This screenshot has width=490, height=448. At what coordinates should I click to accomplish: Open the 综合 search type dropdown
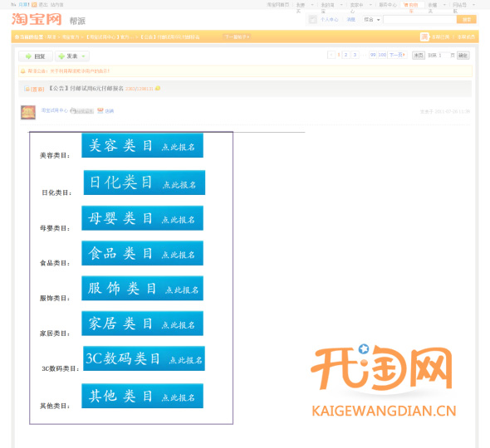point(371,19)
